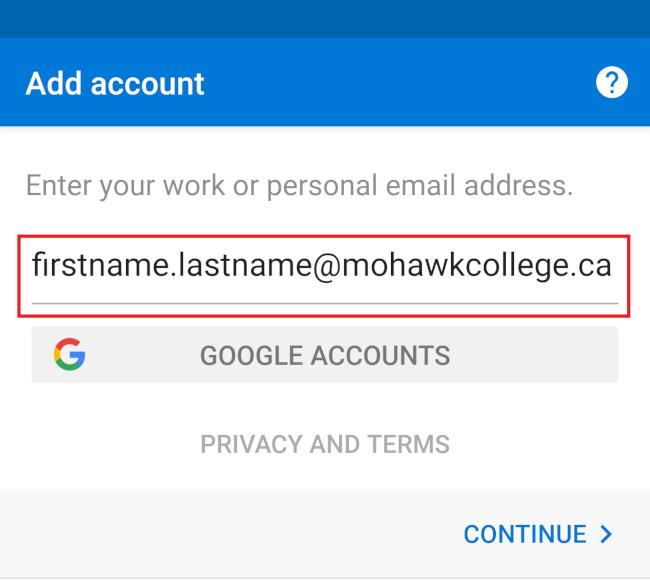Choose the Google Accounts sign-in button
The height and width of the screenshot is (580, 650).
coord(324,354)
